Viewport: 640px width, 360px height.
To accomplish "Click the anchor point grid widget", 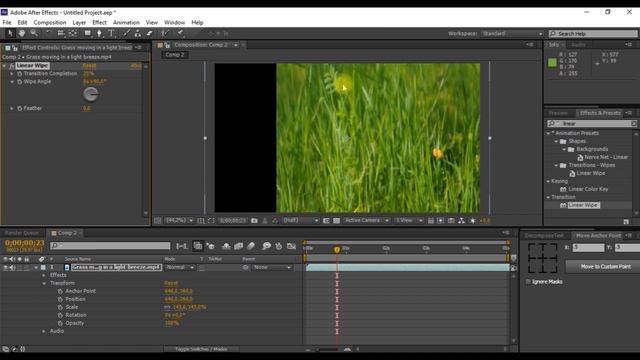I will point(542,258).
